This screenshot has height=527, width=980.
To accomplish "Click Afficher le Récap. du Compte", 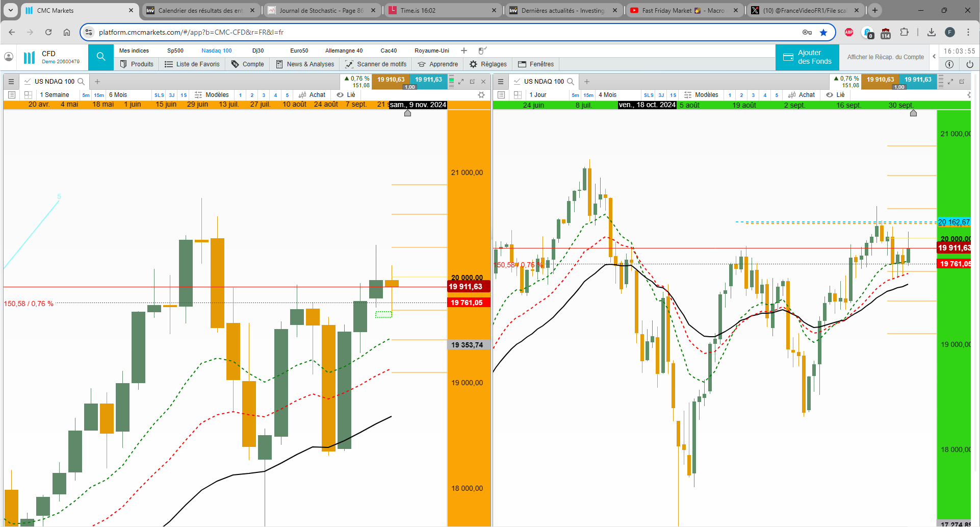I will coord(885,57).
